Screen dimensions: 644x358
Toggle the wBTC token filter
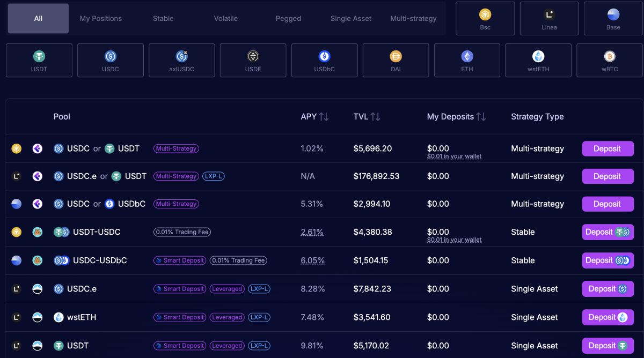tap(610, 61)
